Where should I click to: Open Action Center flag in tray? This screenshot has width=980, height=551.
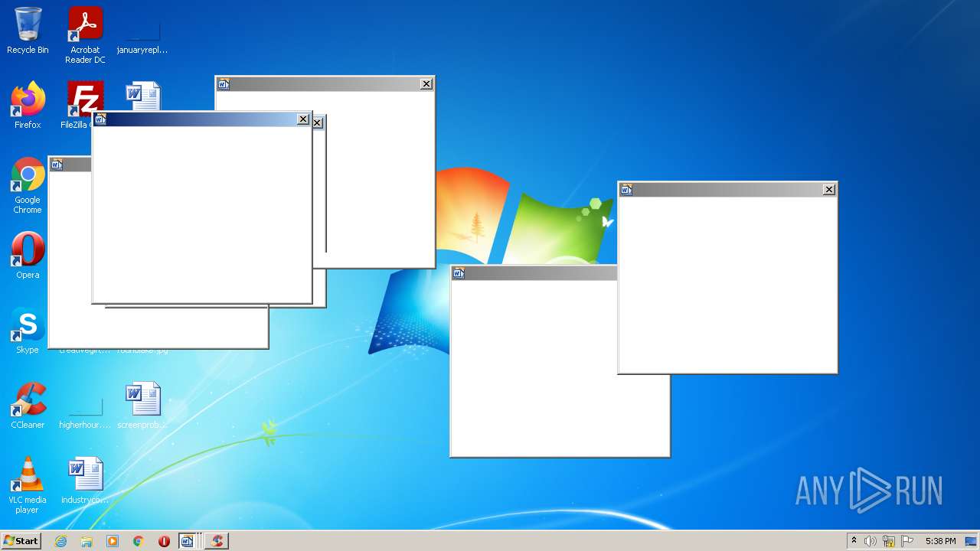point(907,541)
